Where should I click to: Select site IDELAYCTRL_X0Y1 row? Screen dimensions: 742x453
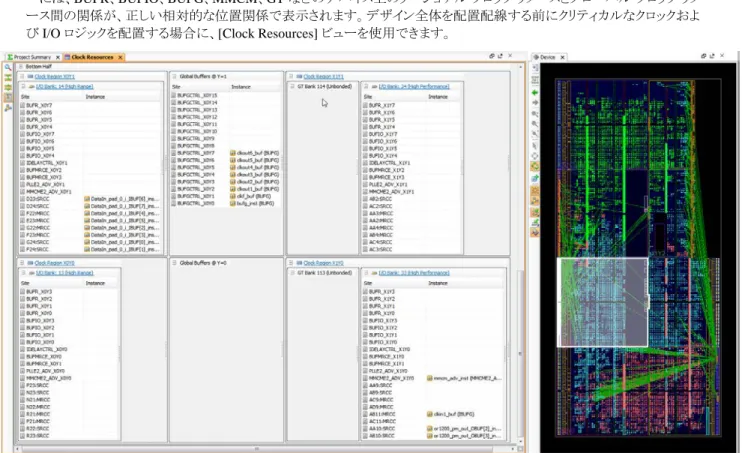(x=90, y=163)
